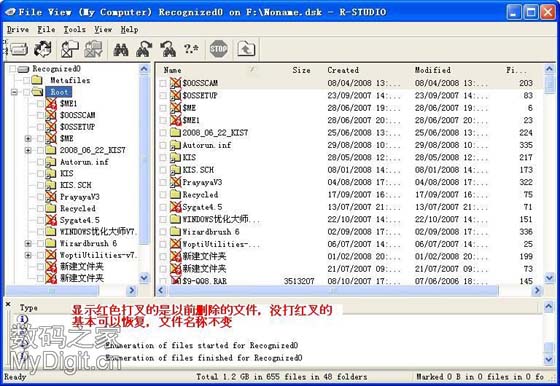
Task: Open the file mask ?.* icon
Action: tap(191, 49)
